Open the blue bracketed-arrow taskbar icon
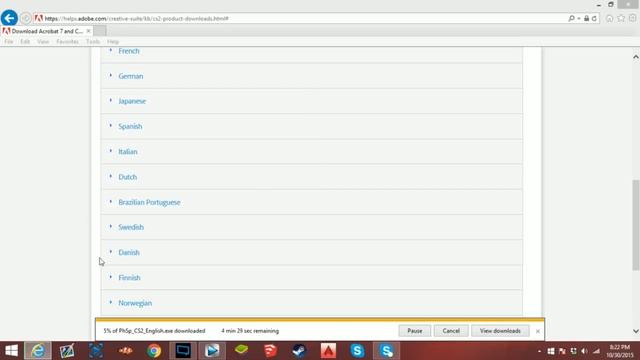 (96, 351)
